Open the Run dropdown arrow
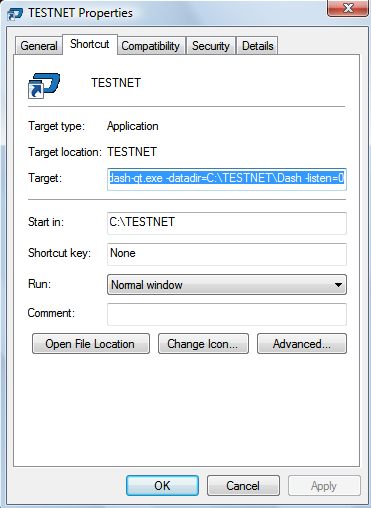This screenshot has height=508, width=371. (338, 285)
